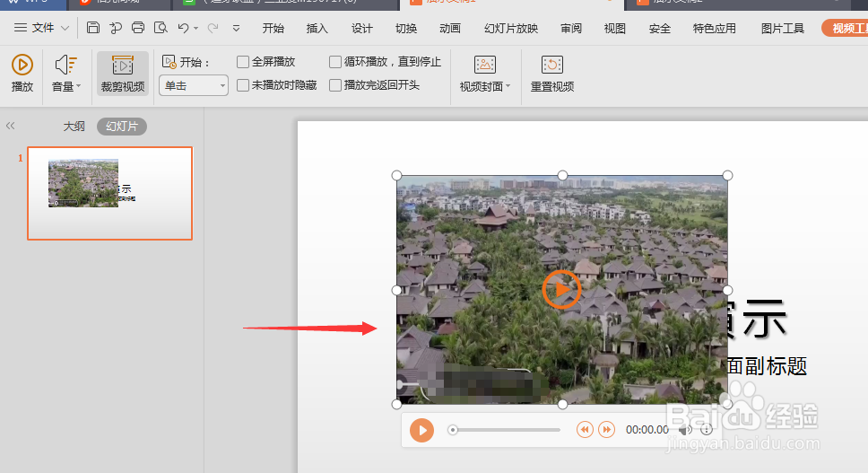This screenshot has width=868, height=473.
Task: Open the 视图 ribbon tab
Action: point(614,28)
